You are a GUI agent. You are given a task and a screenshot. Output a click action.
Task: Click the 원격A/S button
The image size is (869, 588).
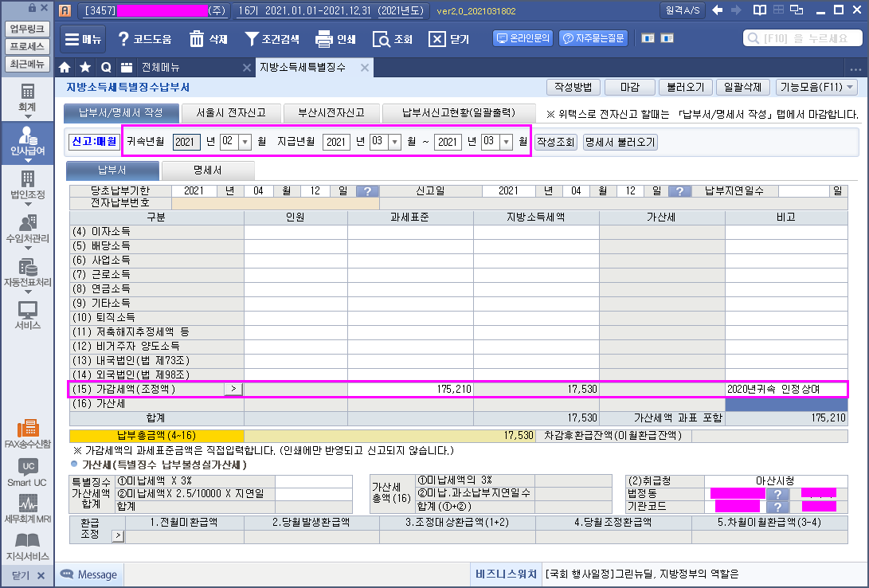tap(683, 10)
